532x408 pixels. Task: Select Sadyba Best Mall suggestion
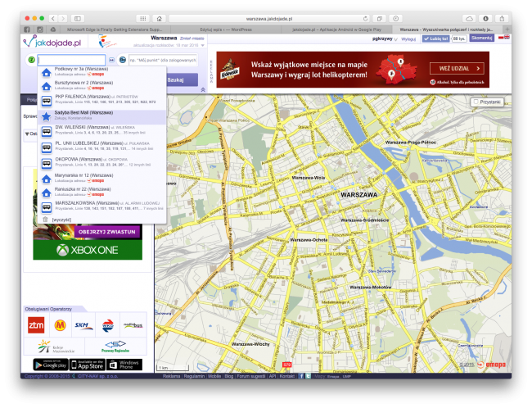coord(102,116)
